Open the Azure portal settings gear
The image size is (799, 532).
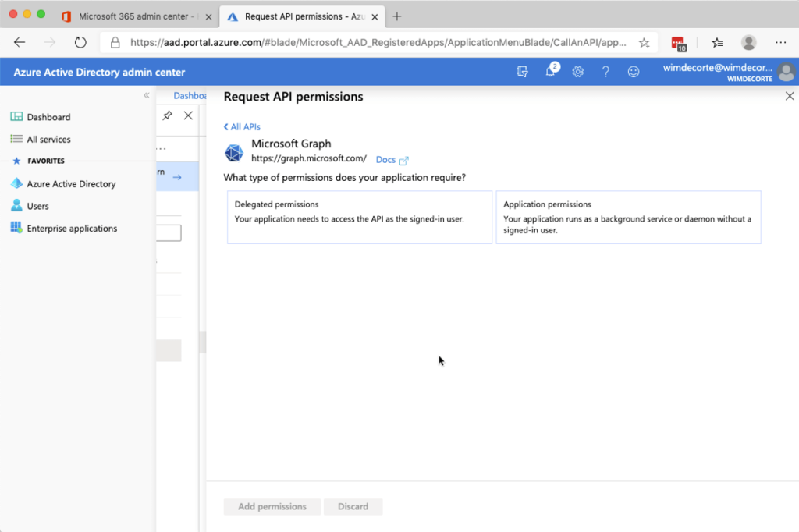pyautogui.click(x=577, y=71)
